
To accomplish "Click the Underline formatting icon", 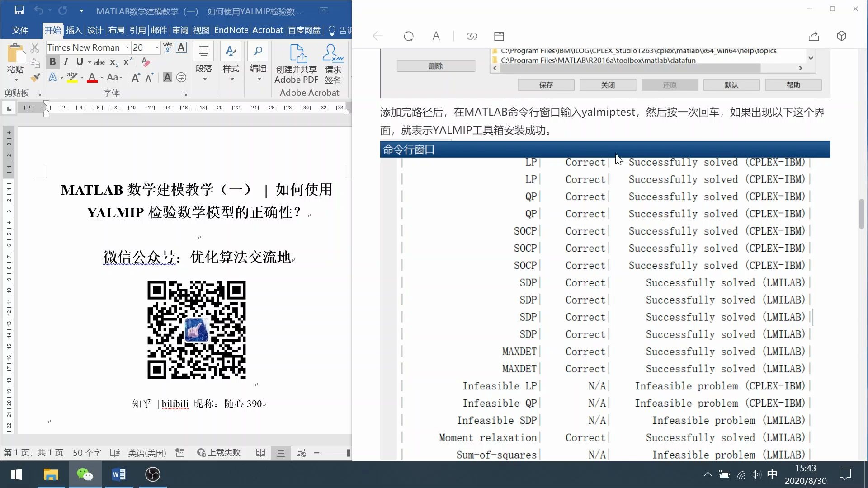I will pos(79,62).
